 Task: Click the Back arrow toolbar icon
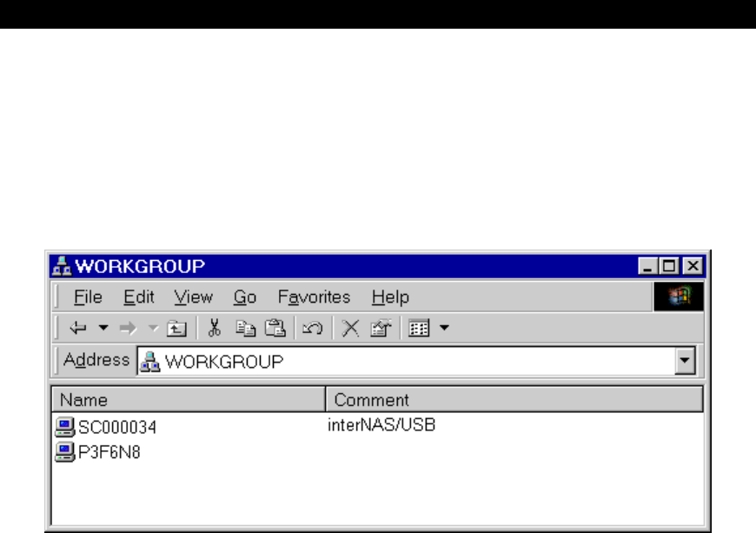(x=77, y=329)
